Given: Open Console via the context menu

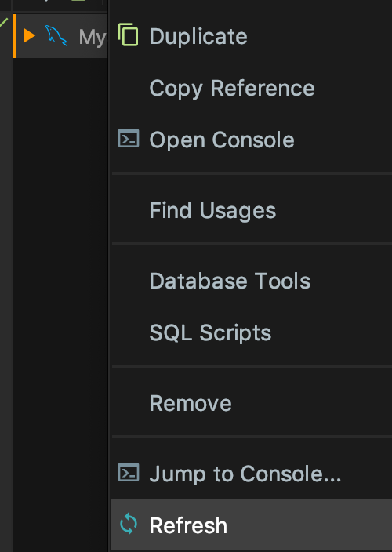Looking at the screenshot, I should tap(222, 140).
